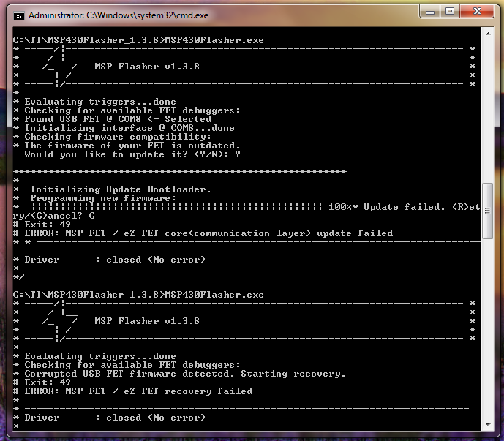Click the scrollbar down arrow
Image resolution: width=504 pixels, height=441 pixels.
click(488, 424)
